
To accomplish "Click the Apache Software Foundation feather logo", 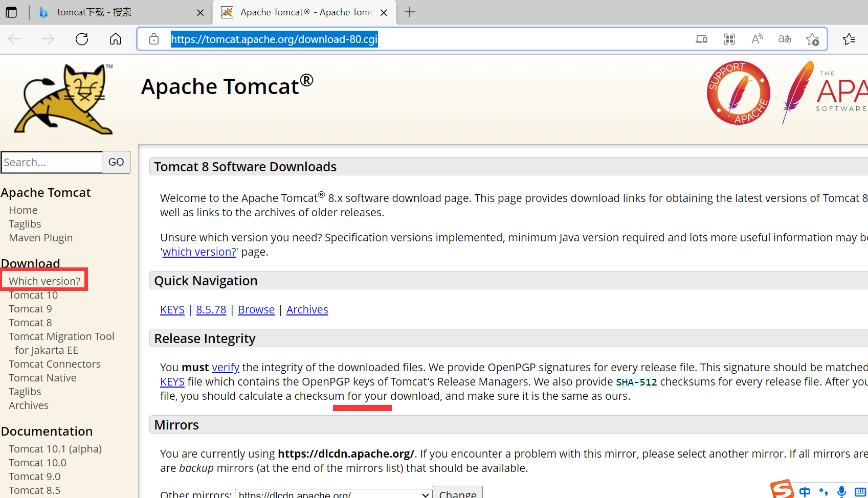I will (x=825, y=92).
